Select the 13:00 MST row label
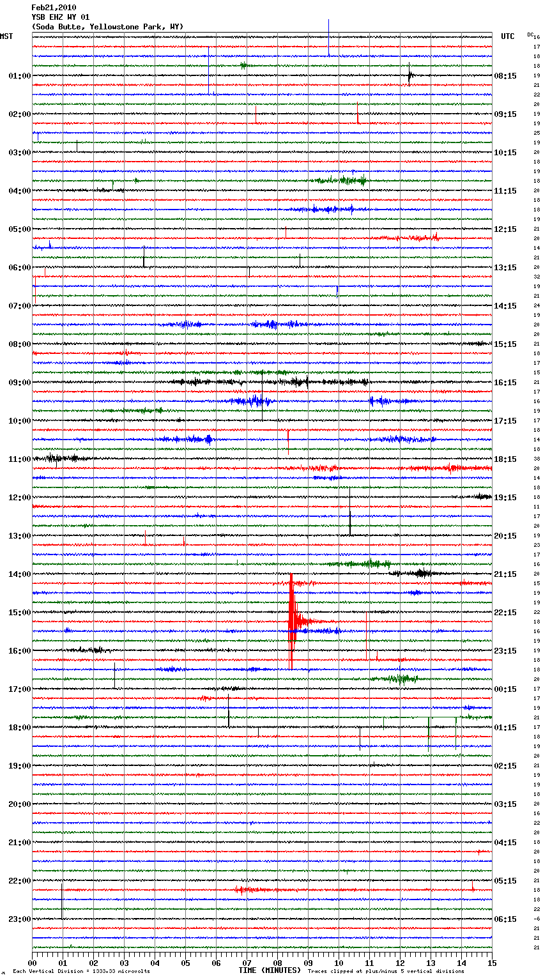The width and height of the screenshot is (543, 980). (19, 536)
